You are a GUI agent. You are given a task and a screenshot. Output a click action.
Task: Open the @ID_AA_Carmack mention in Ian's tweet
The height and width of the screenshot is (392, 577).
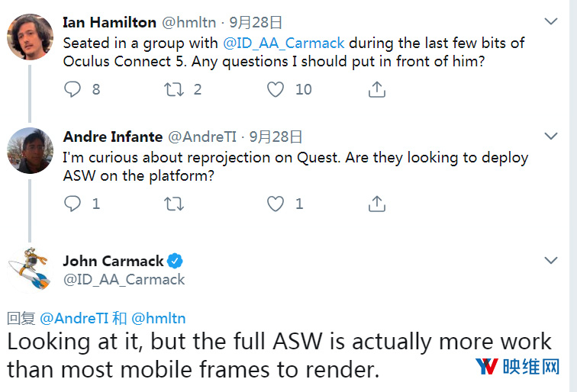pyautogui.click(x=284, y=43)
